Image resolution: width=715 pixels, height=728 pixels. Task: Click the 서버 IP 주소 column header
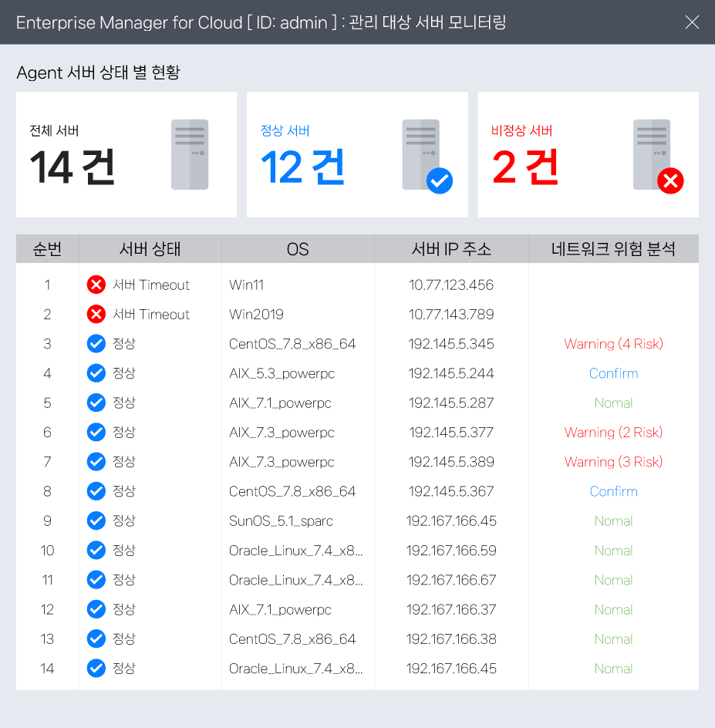(451, 249)
